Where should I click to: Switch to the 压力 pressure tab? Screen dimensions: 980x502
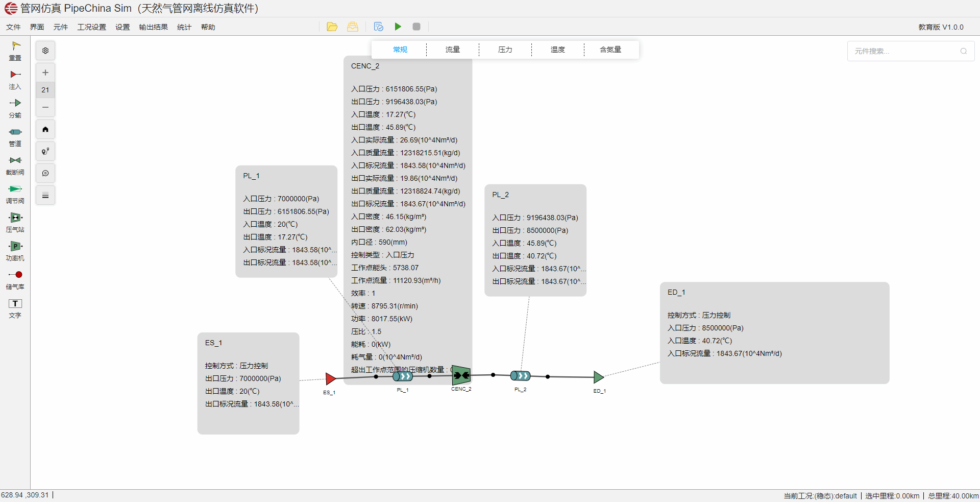[505, 50]
